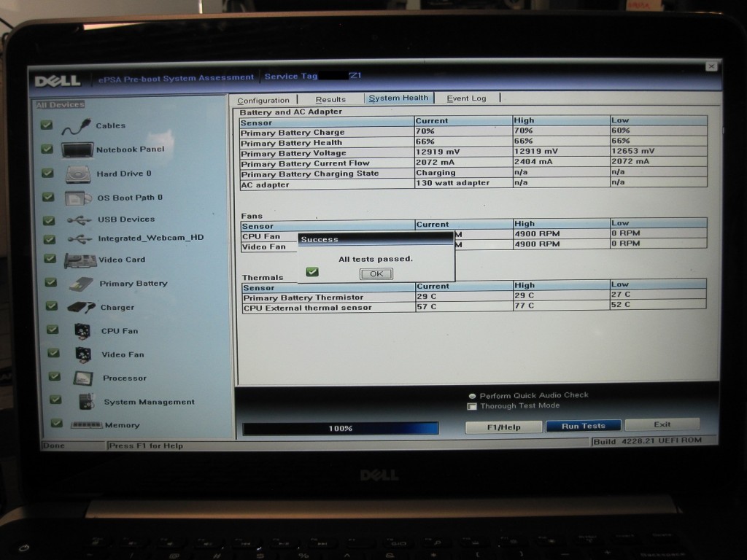Click the Video Fan sensor row label
The image size is (747, 560).
(x=263, y=247)
